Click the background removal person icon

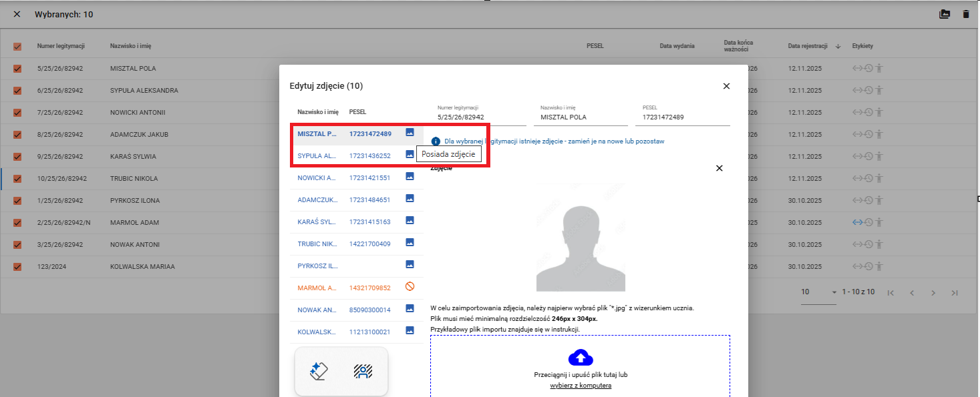tap(363, 371)
